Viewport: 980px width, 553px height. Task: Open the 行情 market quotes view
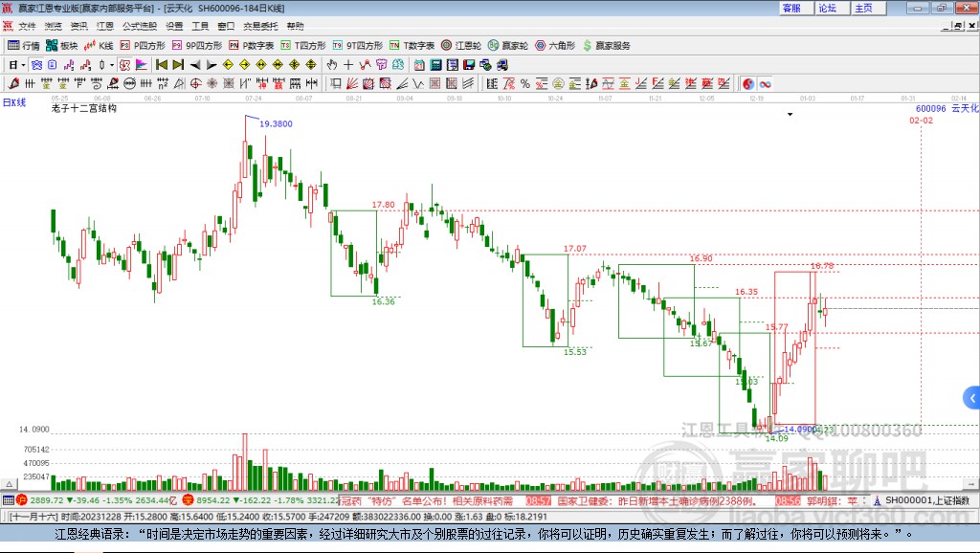24,46
